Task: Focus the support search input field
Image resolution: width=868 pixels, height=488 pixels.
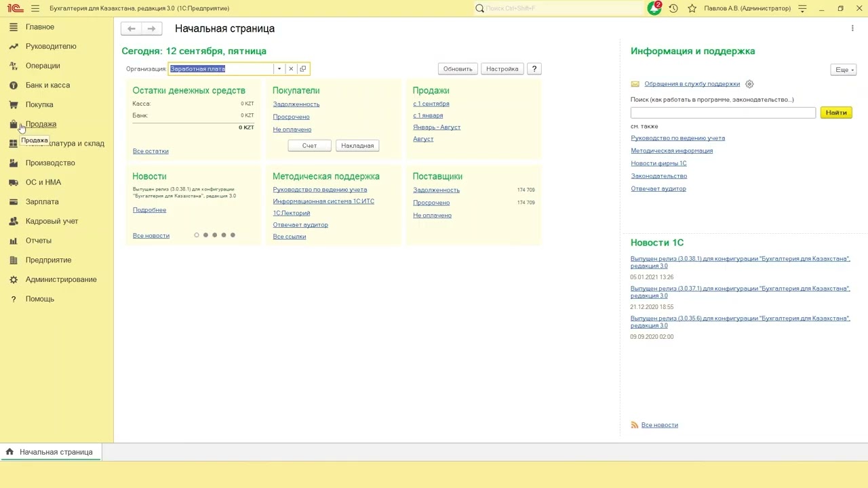Action: pyautogui.click(x=723, y=113)
